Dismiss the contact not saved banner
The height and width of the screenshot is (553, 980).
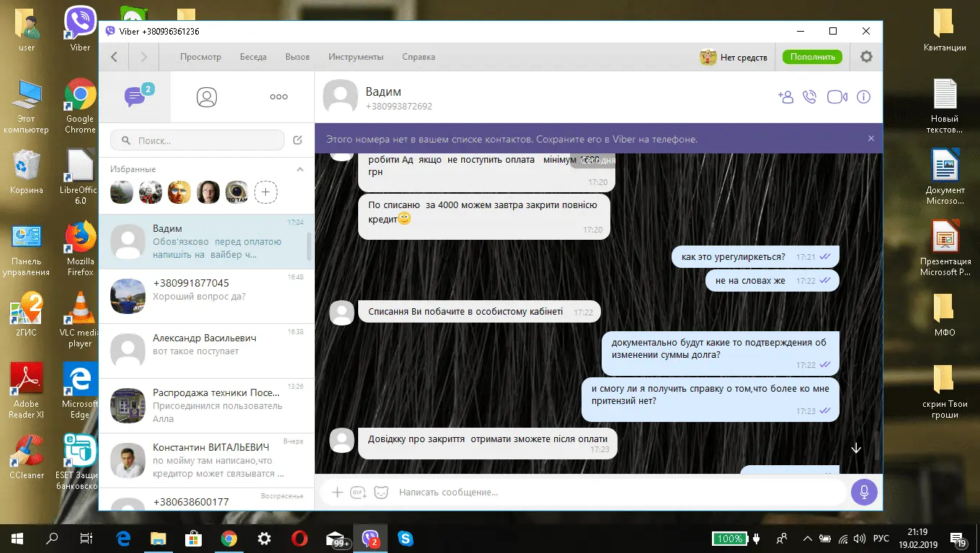click(x=870, y=138)
